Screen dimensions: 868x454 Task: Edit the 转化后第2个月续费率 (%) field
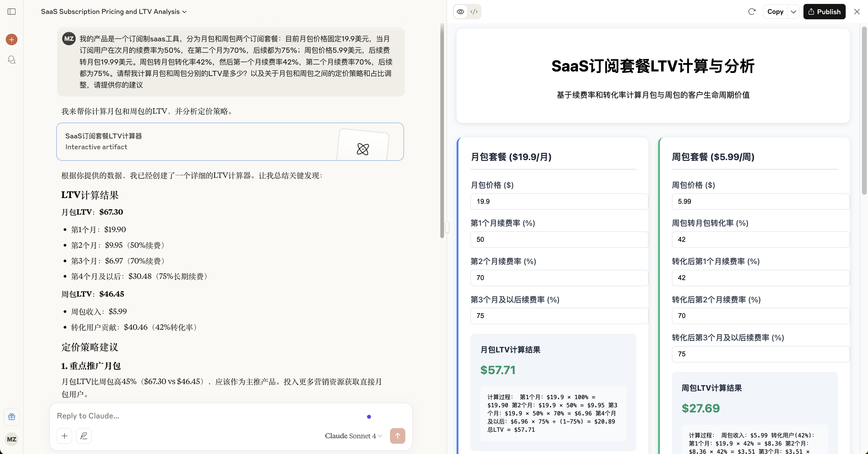point(761,316)
